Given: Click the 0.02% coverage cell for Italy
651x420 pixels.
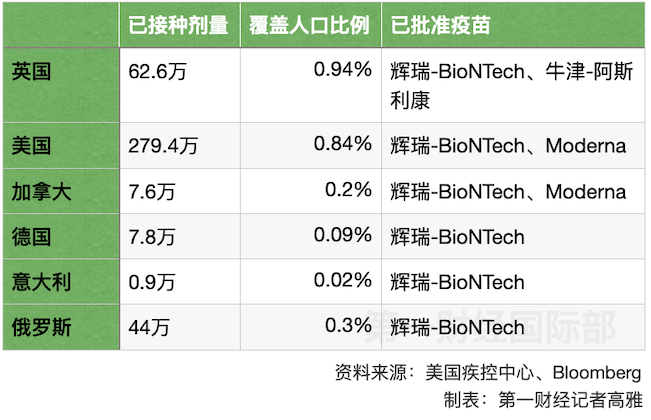Looking at the screenshot, I should (x=311, y=282).
